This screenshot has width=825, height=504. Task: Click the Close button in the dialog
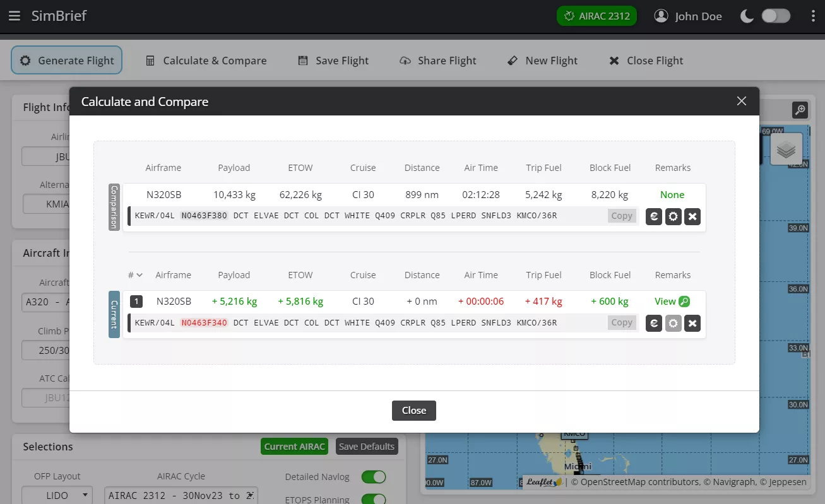click(x=413, y=410)
